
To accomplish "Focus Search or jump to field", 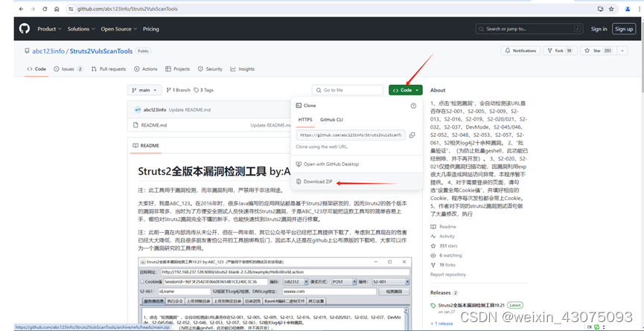I will coord(529,29).
